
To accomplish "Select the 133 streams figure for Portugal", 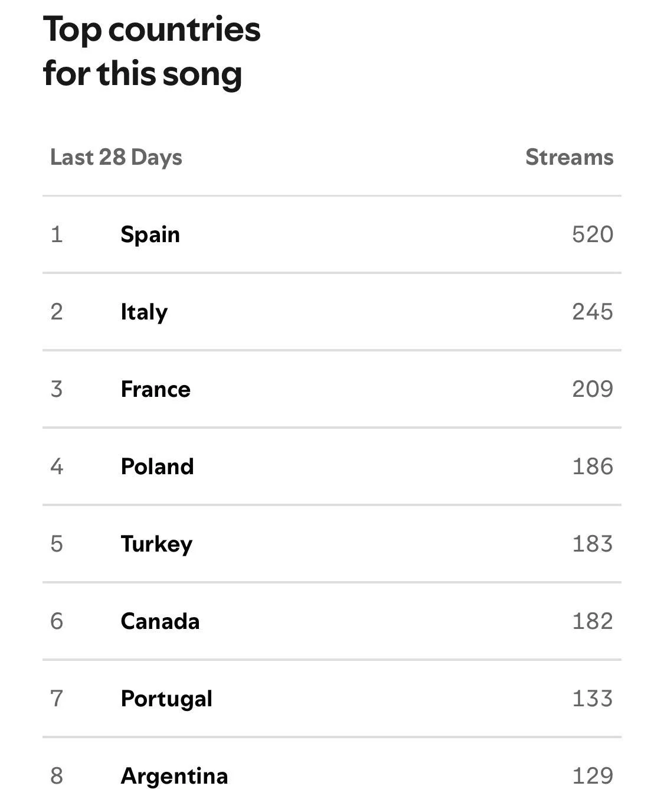I will [x=592, y=699].
